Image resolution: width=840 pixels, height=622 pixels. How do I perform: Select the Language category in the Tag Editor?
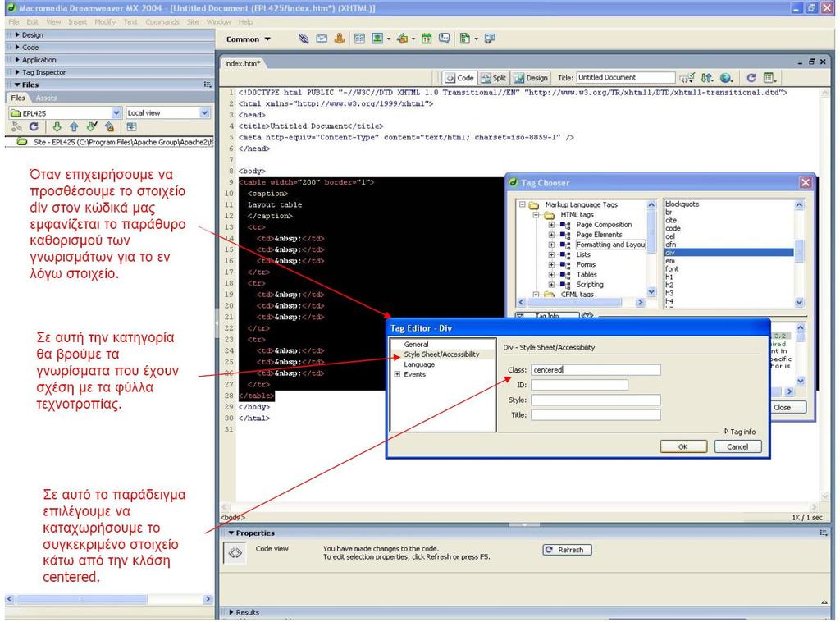pyautogui.click(x=419, y=364)
